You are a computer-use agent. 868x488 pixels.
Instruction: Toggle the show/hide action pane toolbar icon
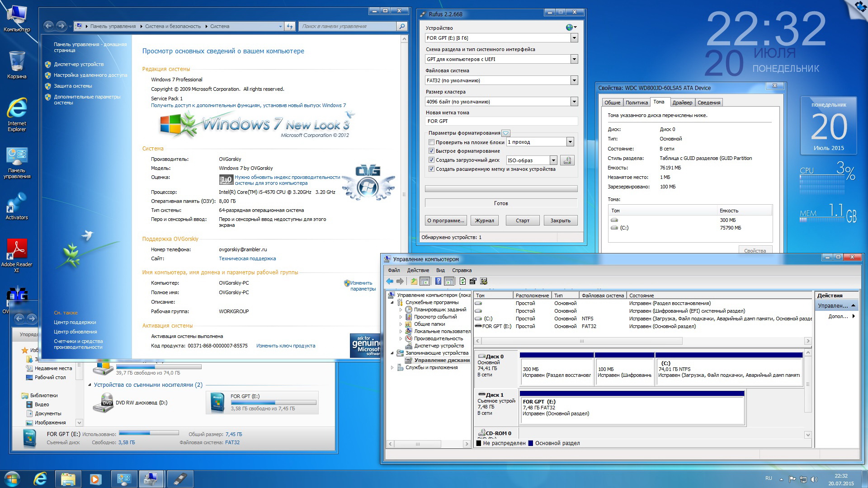(x=449, y=281)
